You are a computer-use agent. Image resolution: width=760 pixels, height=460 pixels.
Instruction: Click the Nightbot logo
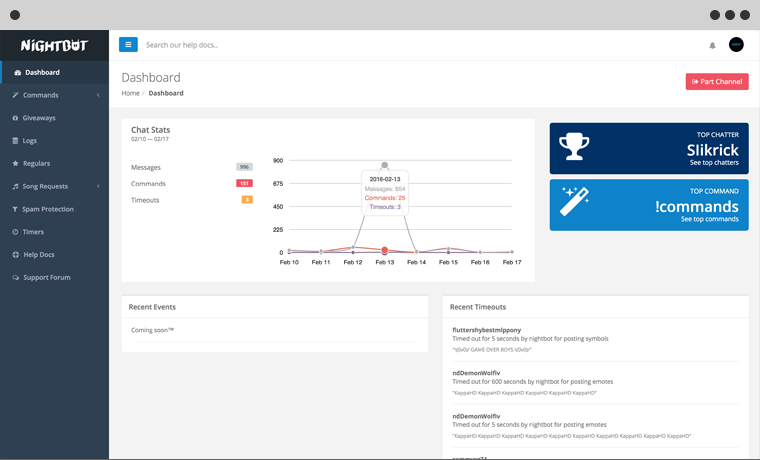[x=54, y=46]
